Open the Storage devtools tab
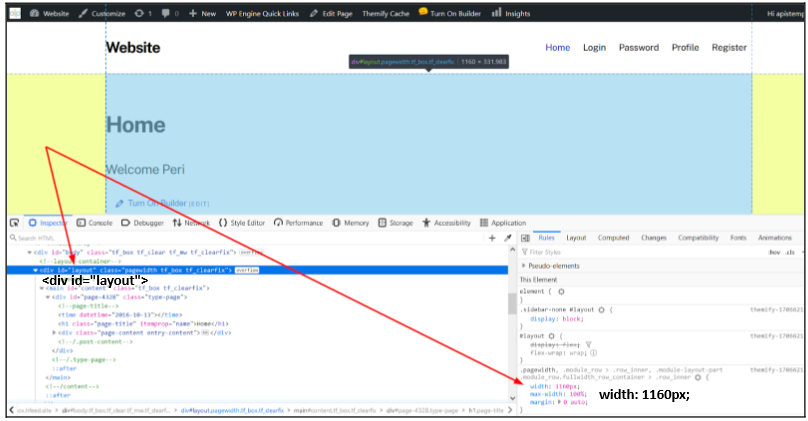Image resolution: width=808 pixels, height=421 pixels. [395, 223]
